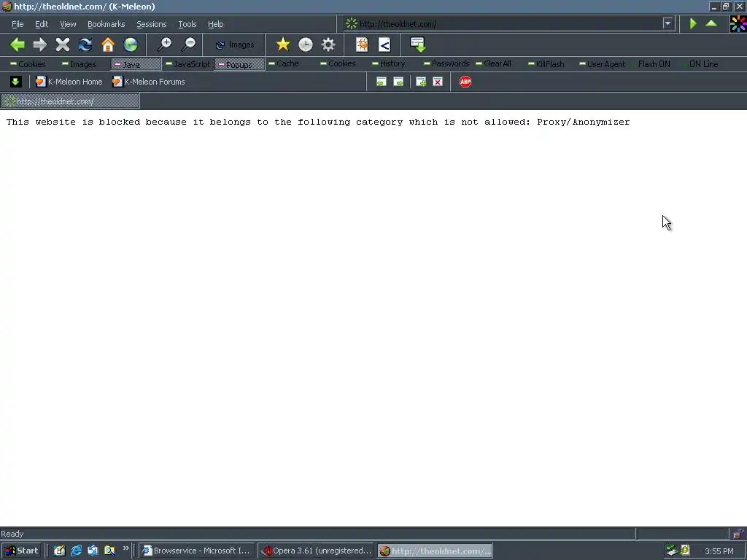Click the window with green down arrow icon
The image size is (747, 560).
(418, 44)
